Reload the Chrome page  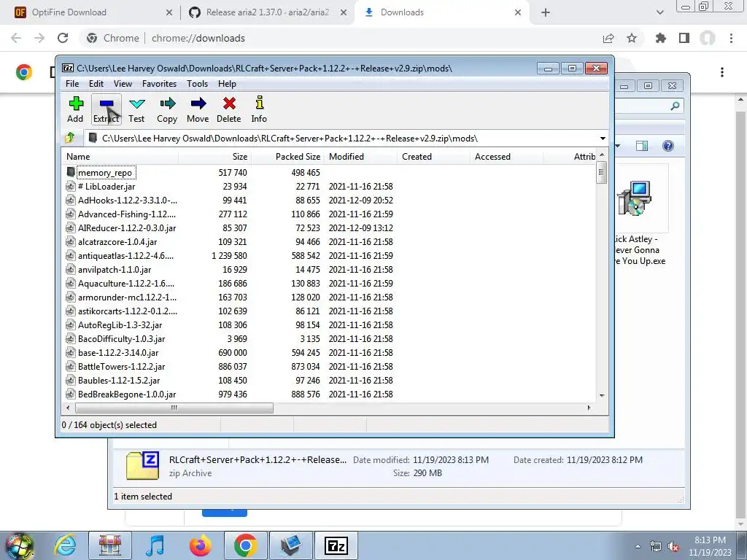tap(63, 38)
